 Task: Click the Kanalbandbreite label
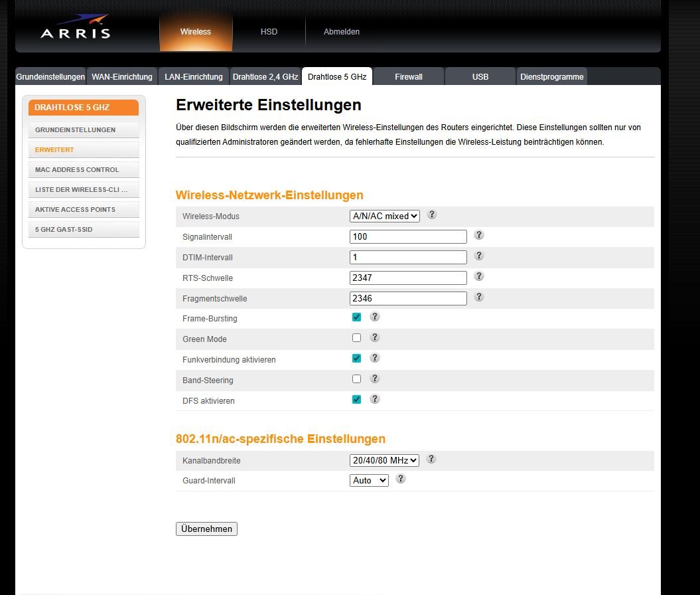[211, 461]
